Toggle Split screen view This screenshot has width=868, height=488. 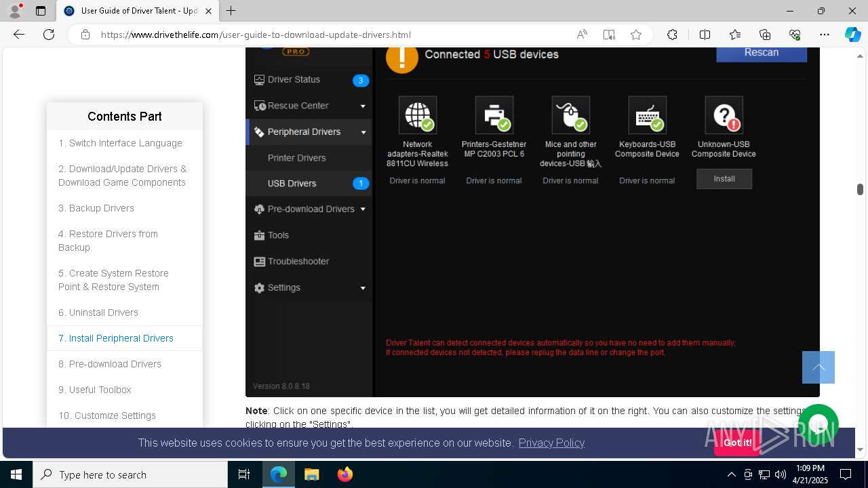705,35
